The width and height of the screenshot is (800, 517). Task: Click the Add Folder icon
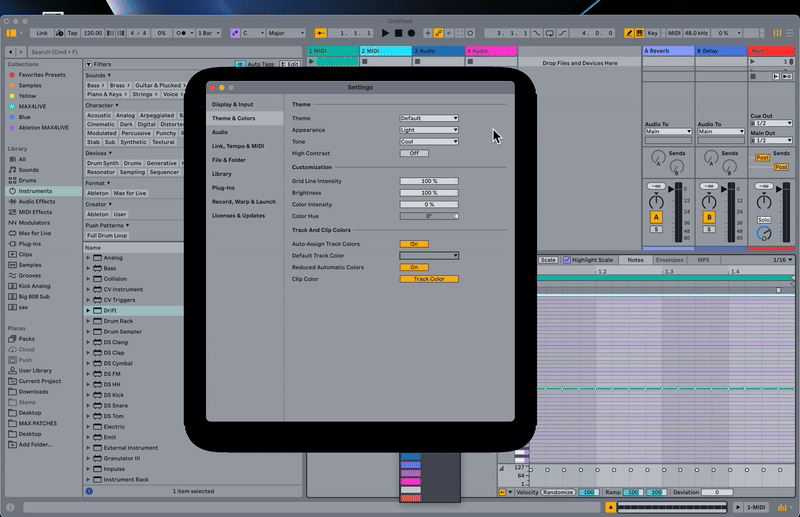tap(11, 444)
